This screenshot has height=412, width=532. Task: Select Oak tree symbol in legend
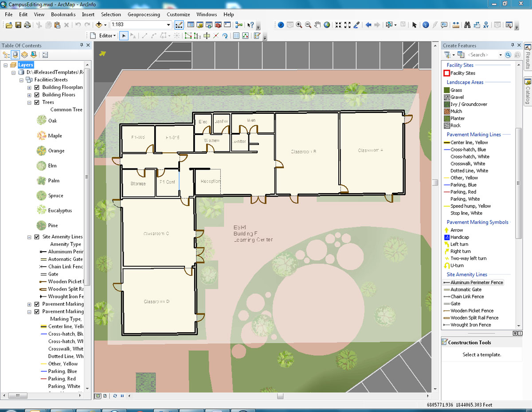pos(41,120)
